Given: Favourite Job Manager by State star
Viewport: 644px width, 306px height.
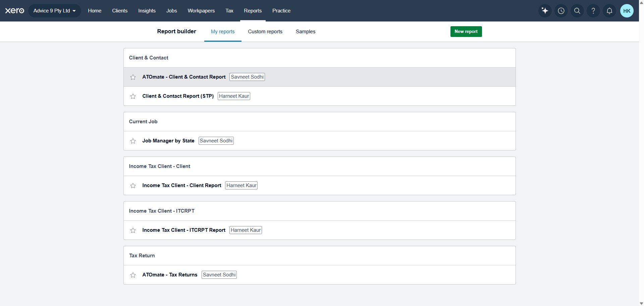Looking at the screenshot, I should coord(133,141).
